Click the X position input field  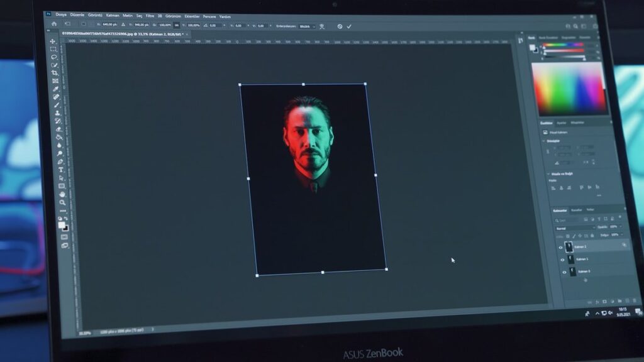[x=109, y=25]
